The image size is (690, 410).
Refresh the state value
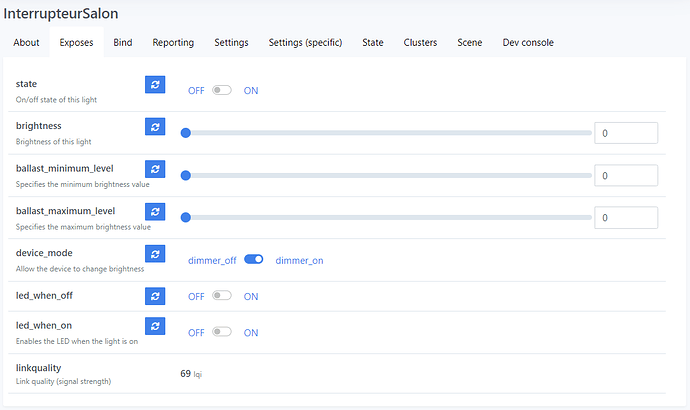point(155,85)
